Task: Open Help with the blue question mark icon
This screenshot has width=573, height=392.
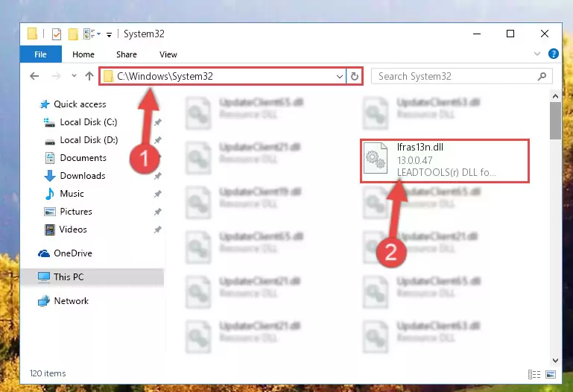Action: point(554,54)
